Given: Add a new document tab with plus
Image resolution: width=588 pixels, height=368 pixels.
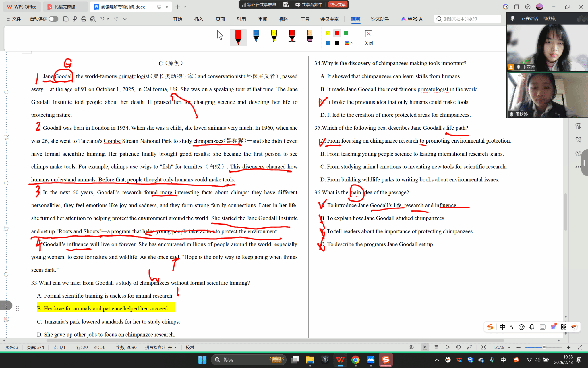Looking at the screenshot, I should (x=178, y=7).
